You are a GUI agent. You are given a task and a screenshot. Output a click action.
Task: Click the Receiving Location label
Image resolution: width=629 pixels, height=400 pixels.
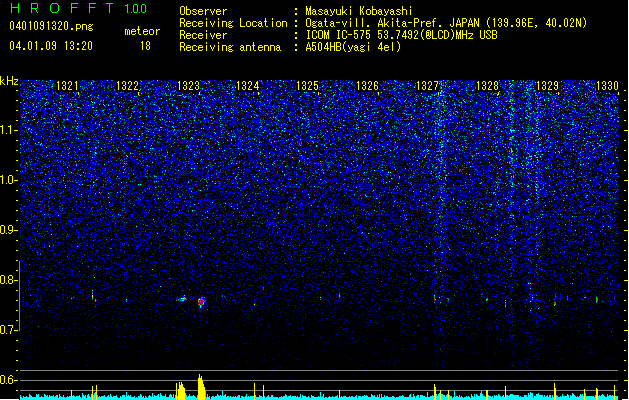pyautogui.click(x=233, y=23)
